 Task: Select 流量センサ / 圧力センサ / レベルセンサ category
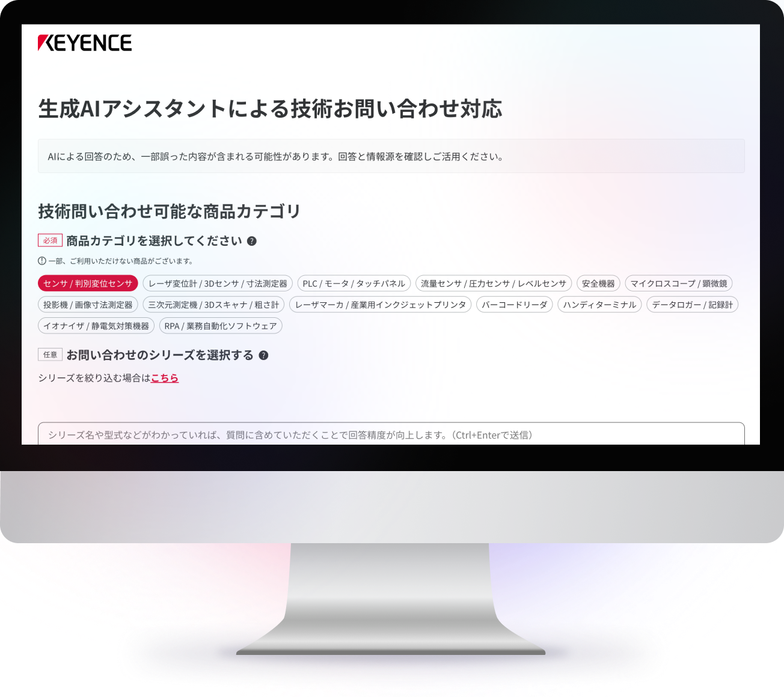(x=494, y=284)
